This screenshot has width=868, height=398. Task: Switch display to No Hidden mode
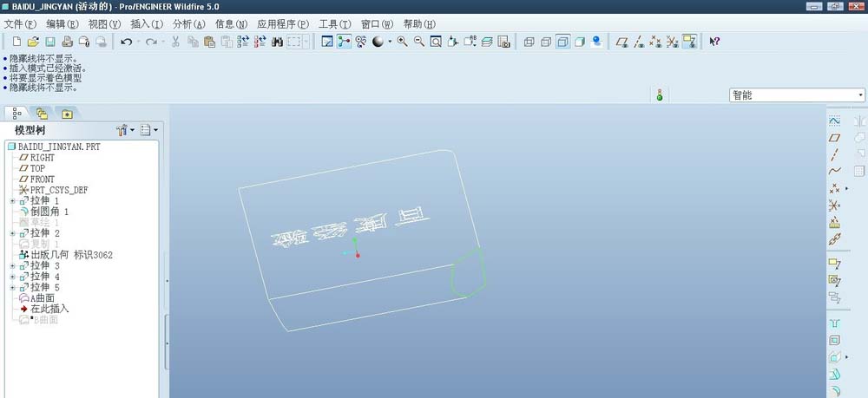562,42
